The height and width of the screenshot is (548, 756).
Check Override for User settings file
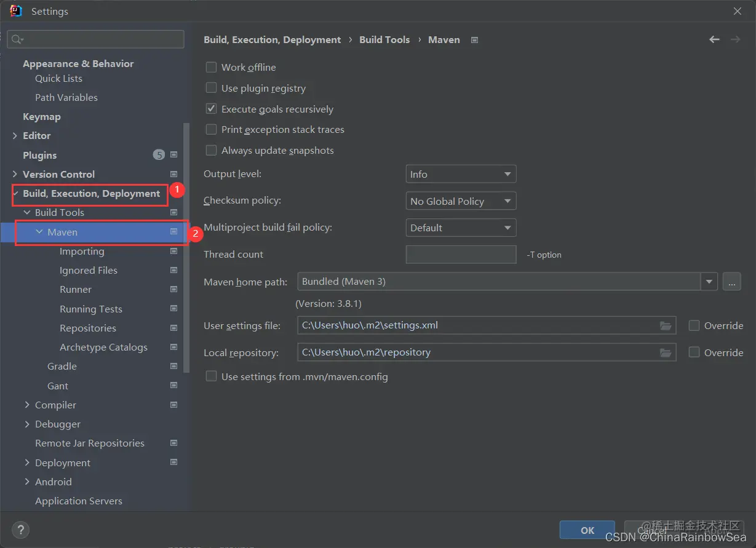[694, 325]
